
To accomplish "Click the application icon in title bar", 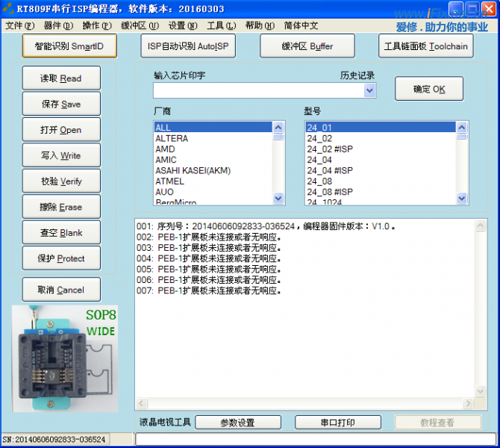I will pos(8,8).
